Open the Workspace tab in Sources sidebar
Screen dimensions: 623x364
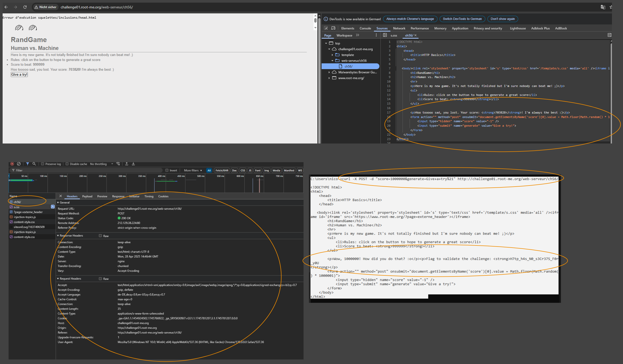(x=344, y=35)
